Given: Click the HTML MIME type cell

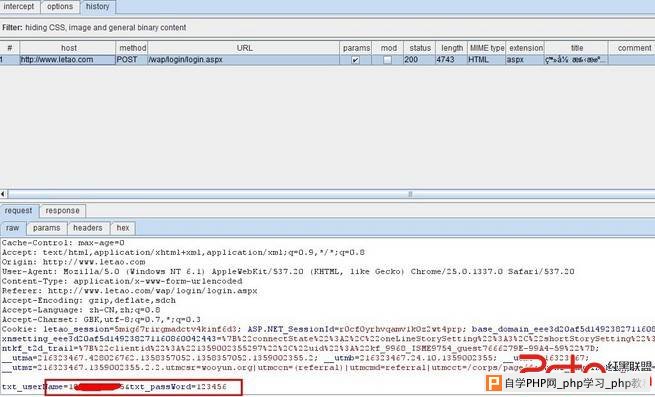Looking at the screenshot, I should point(487,60).
